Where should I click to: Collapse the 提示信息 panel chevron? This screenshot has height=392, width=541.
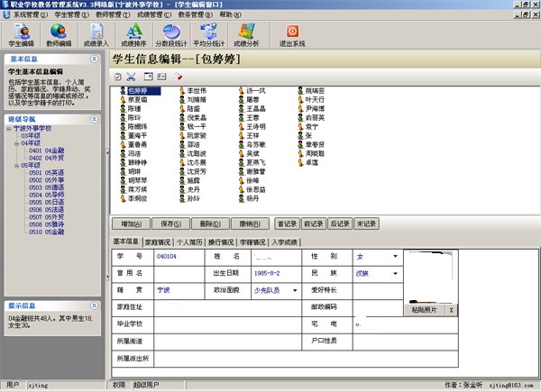(94, 305)
